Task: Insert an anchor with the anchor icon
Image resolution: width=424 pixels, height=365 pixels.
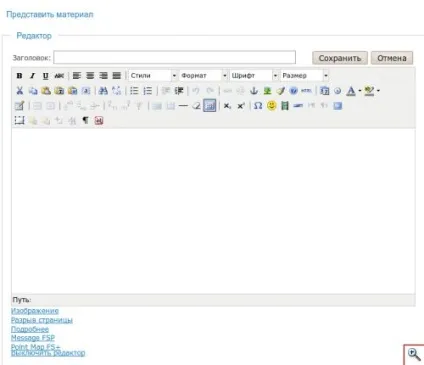Action: 254,91
